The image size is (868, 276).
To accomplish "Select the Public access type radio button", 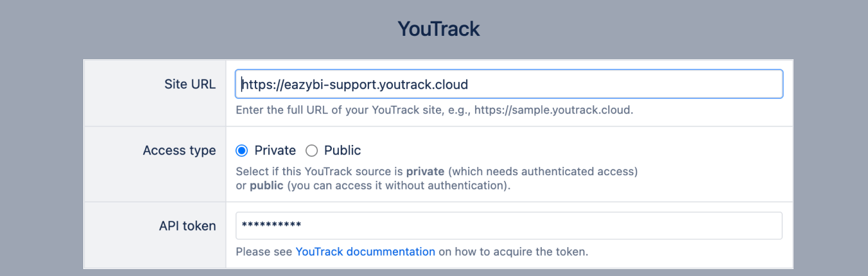I will [x=312, y=151].
